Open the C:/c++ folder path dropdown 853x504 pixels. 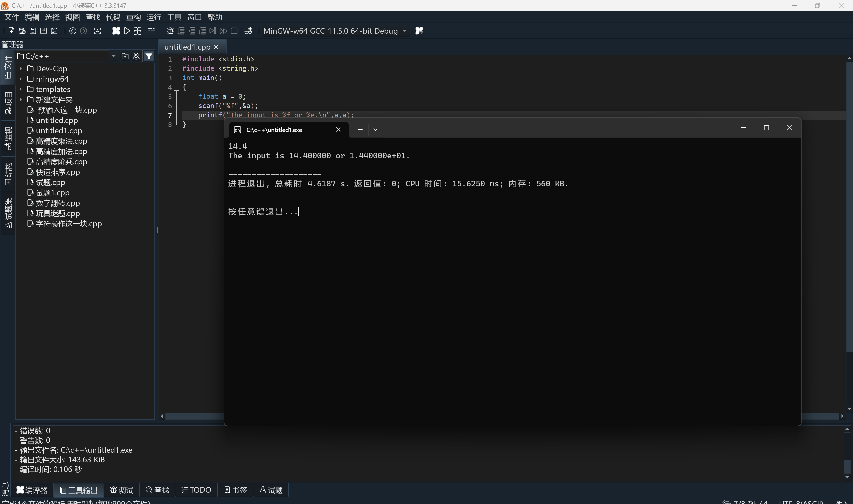[113, 56]
